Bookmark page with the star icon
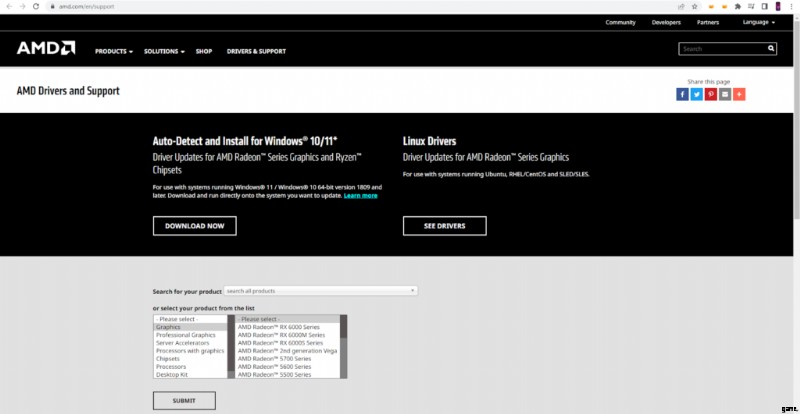The image size is (800, 414). [694, 6]
